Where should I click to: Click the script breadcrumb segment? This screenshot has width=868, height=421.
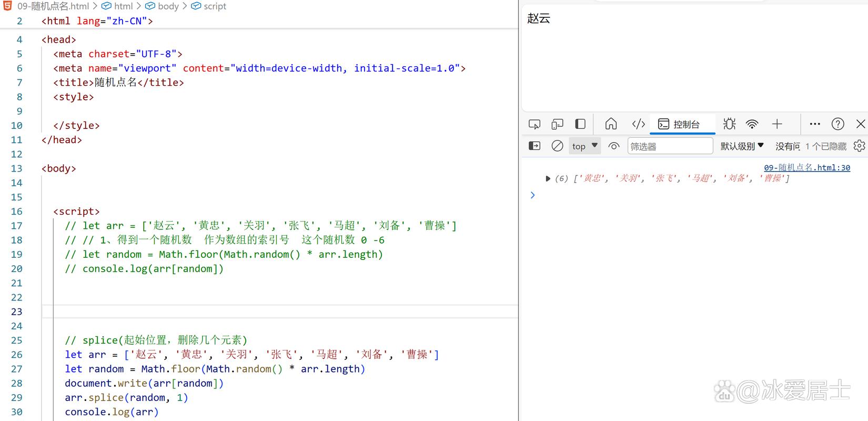[209, 6]
